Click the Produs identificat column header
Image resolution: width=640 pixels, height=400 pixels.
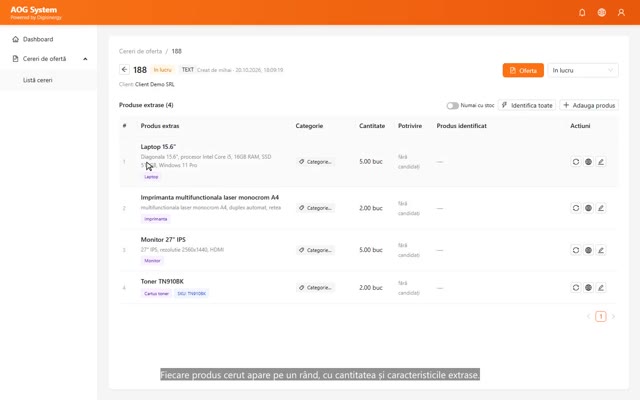point(462,126)
